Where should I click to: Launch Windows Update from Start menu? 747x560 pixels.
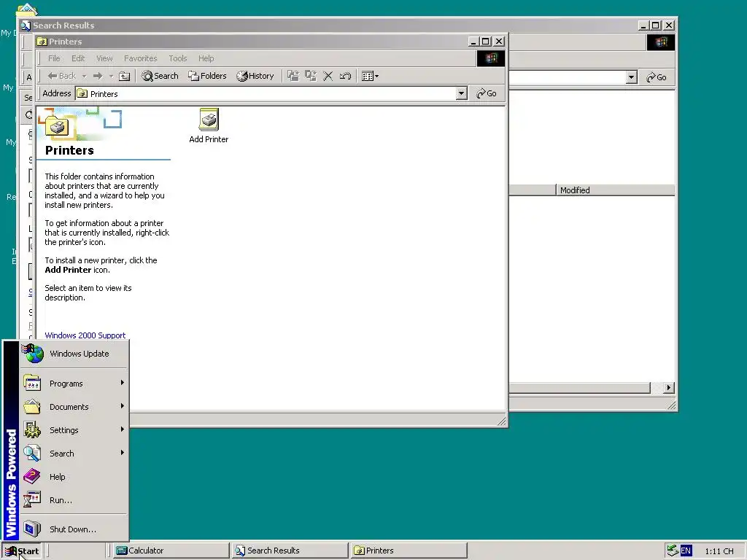[74, 354]
